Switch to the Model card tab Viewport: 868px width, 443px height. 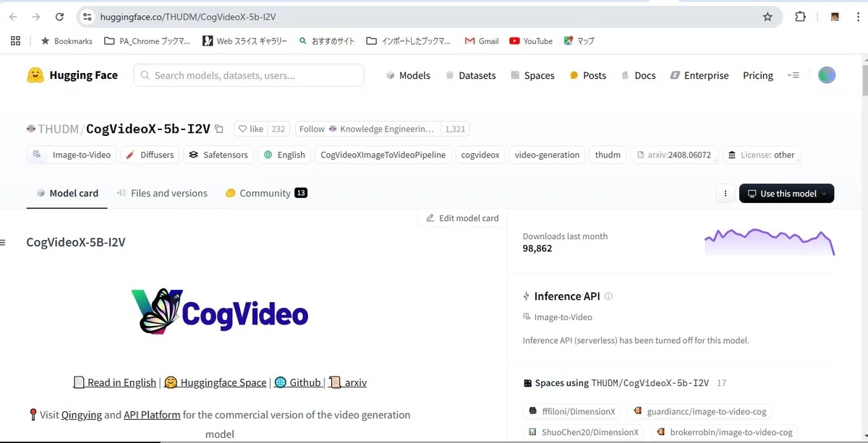point(67,194)
